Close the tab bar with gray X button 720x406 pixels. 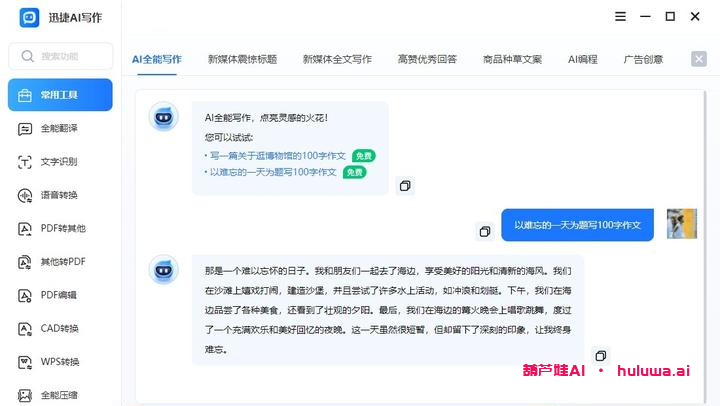coord(699,59)
